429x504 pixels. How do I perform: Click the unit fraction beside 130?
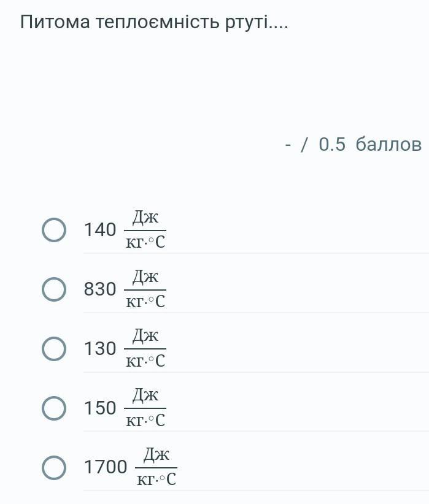145,348
